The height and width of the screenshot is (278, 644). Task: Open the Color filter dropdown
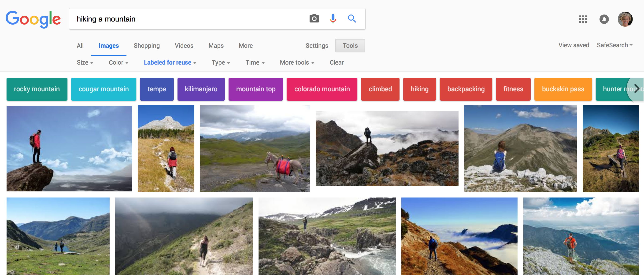tap(118, 62)
